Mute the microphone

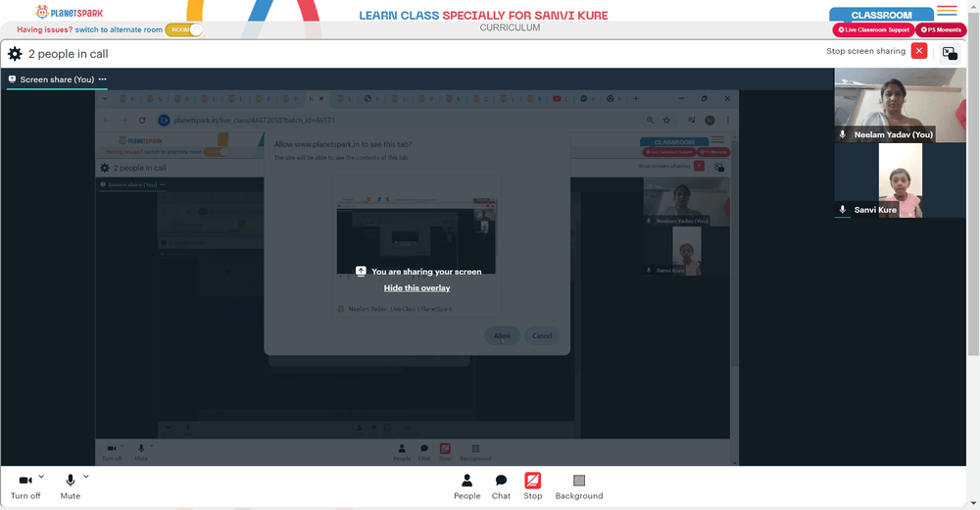(x=70, y=486)
